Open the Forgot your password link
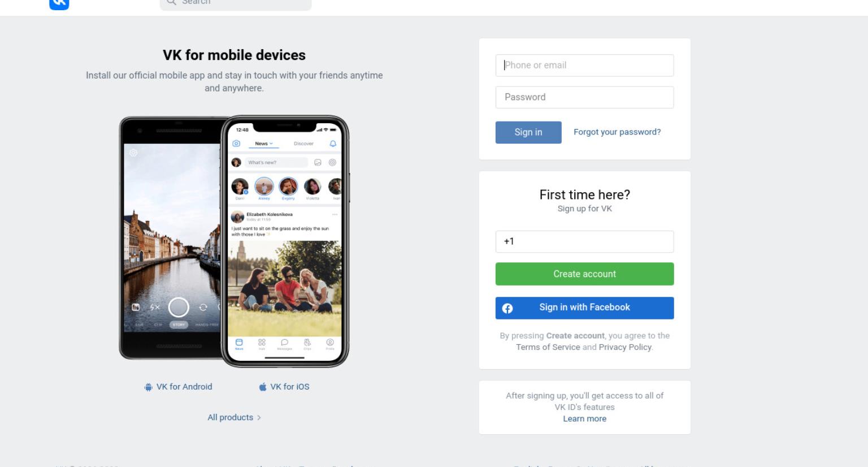 tap(617, 132)
